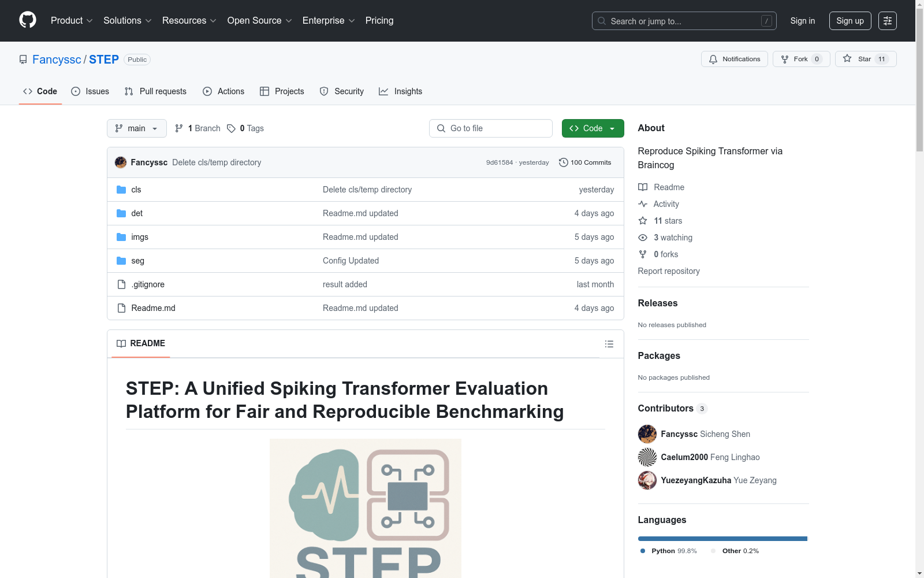Click the forks icon in About
The image size is (924, 578).
pyautogui.click(x=643, y=254)
